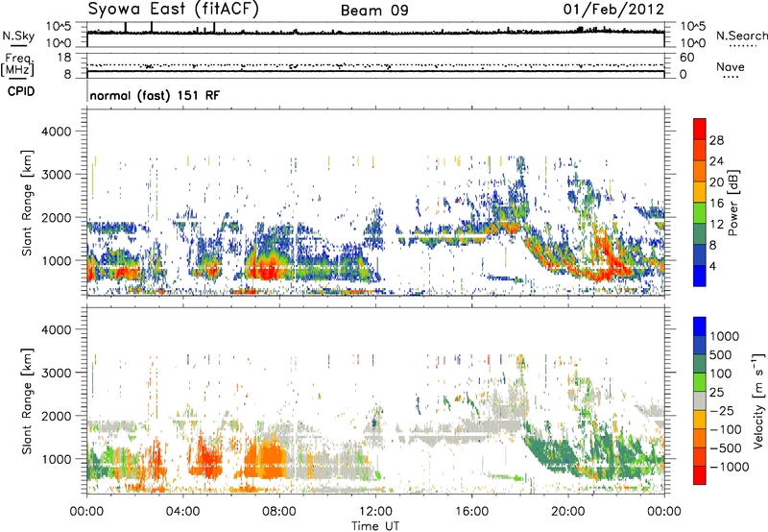
Task: Click the 'Syowa East (fitACF)' title text
Action: click(x=174, y=10)
